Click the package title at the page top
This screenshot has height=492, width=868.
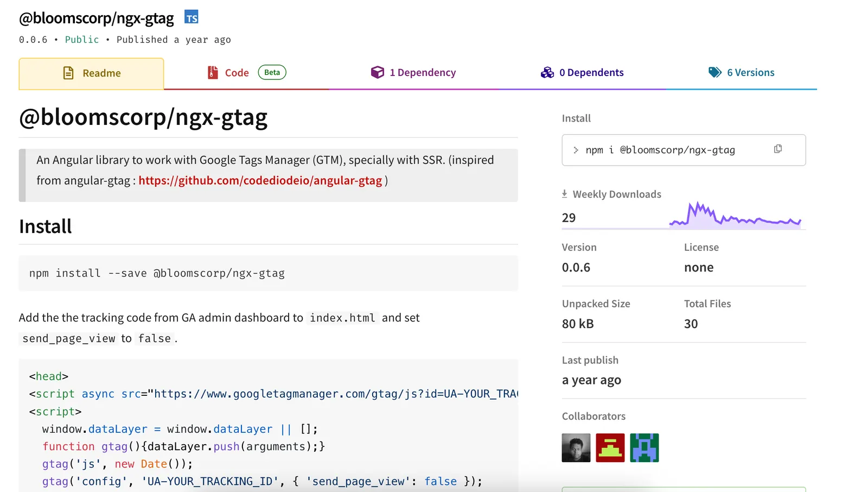click(x=96, y=18)
